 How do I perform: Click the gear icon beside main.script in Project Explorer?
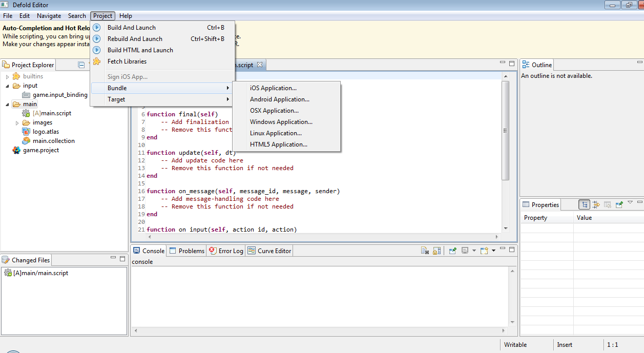pos(26,113)
